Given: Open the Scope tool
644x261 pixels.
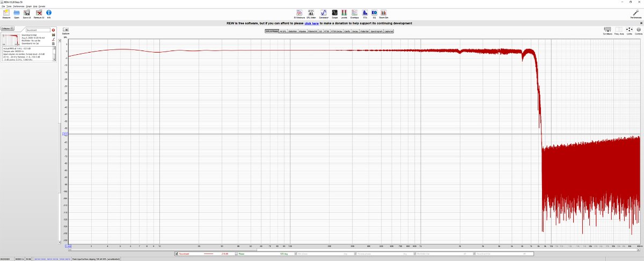Looking at the screenshot, I should (x=334, y=13).
